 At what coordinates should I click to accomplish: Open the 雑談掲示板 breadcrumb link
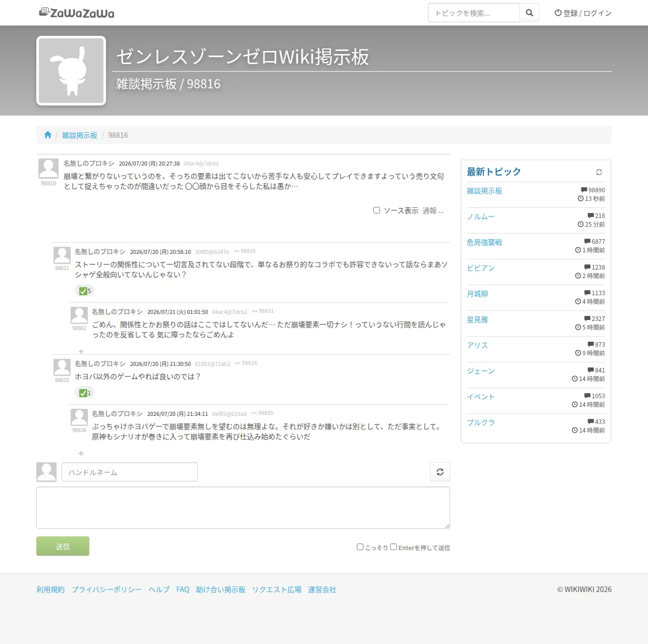pyautogui.click(x=80, y=135)
